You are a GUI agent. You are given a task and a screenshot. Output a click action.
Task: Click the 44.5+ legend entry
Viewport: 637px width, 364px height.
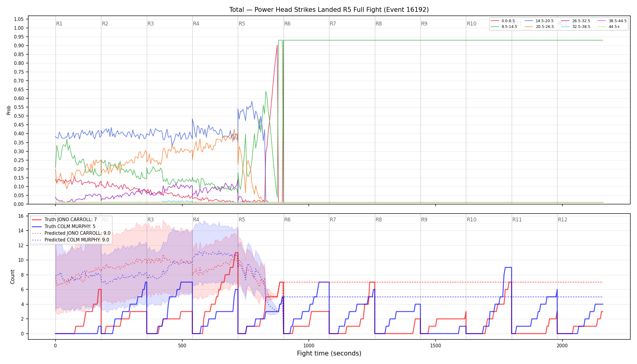pos(609,27)
